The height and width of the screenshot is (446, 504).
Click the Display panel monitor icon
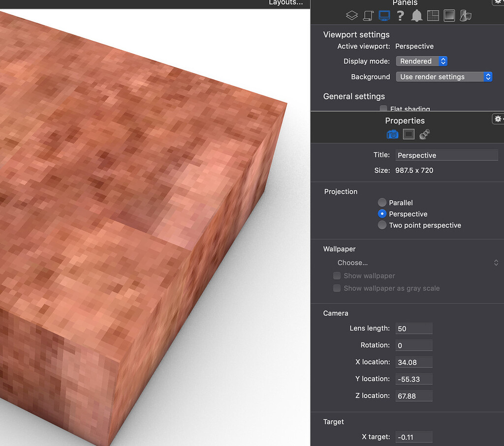pos(384,15)
